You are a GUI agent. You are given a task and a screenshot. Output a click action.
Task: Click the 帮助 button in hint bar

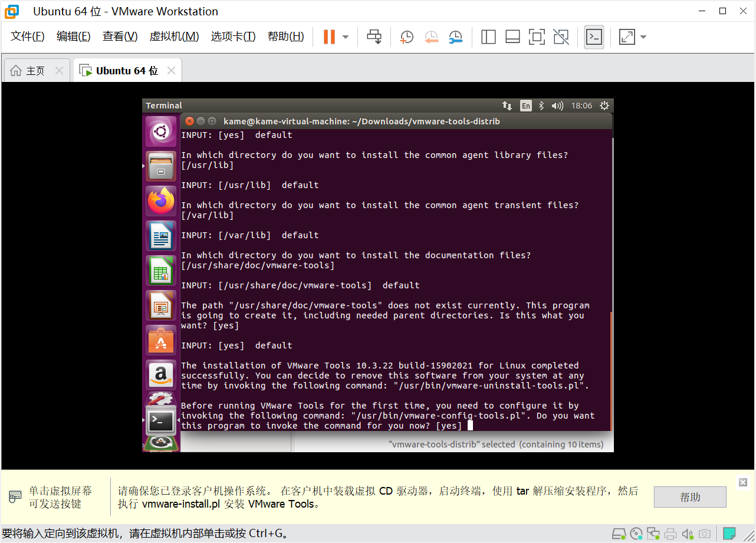690,497
